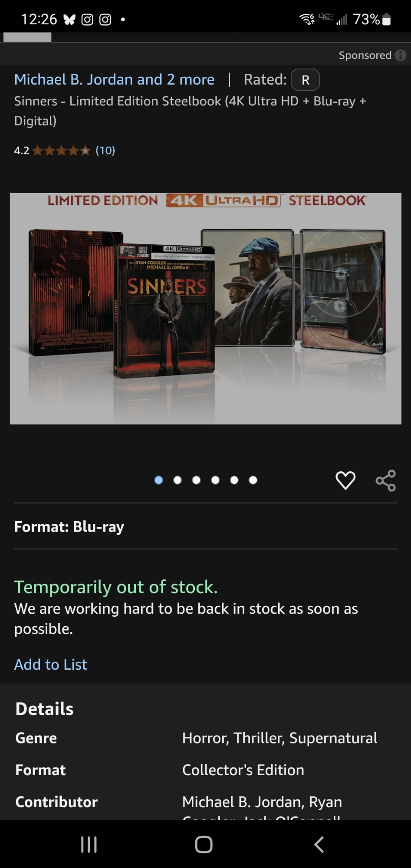The width and height of the screenshot is (411, 868).
Task: Select the fourth image carousel dot
Action: (x=215, y=480)
